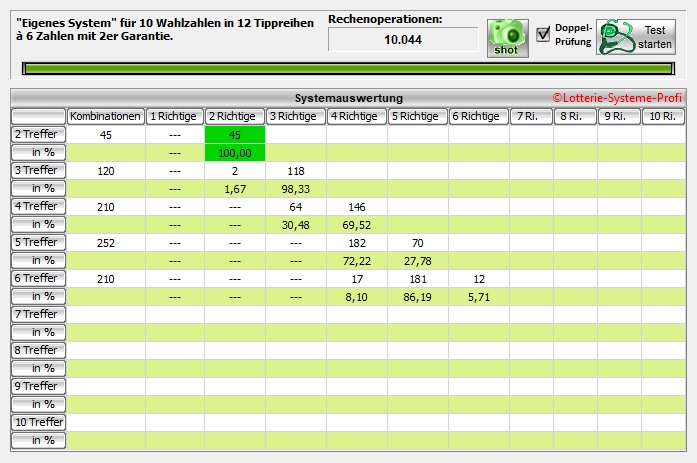Image resolution: width=697 pixels, height=463 pixels.
Task: Click the green progress bar
Action: pyautogui.click(x=348, y=68)
